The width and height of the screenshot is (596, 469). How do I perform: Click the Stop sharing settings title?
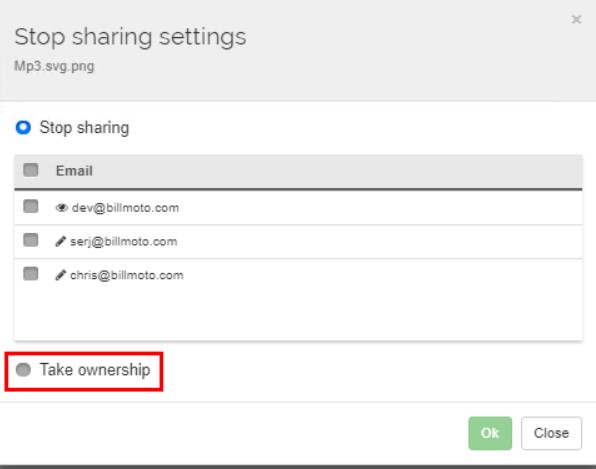(x=130, y=37)
